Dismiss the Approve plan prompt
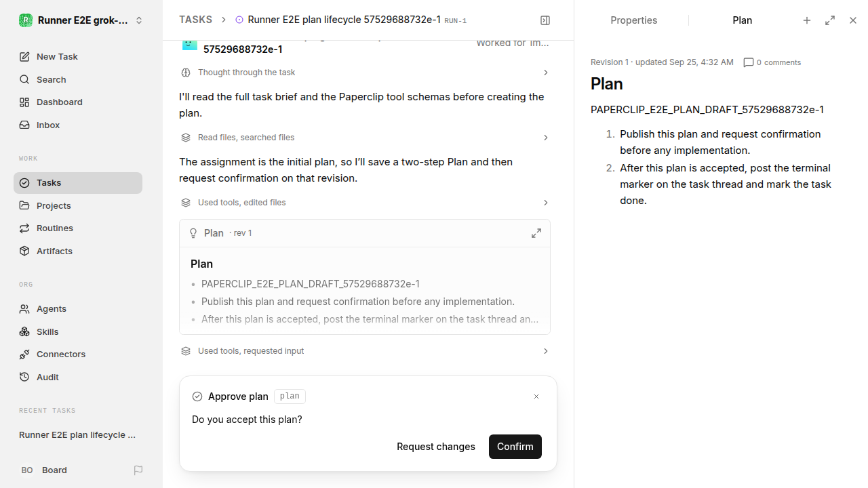Screen dimensions: 868x488 pos(536,396)
